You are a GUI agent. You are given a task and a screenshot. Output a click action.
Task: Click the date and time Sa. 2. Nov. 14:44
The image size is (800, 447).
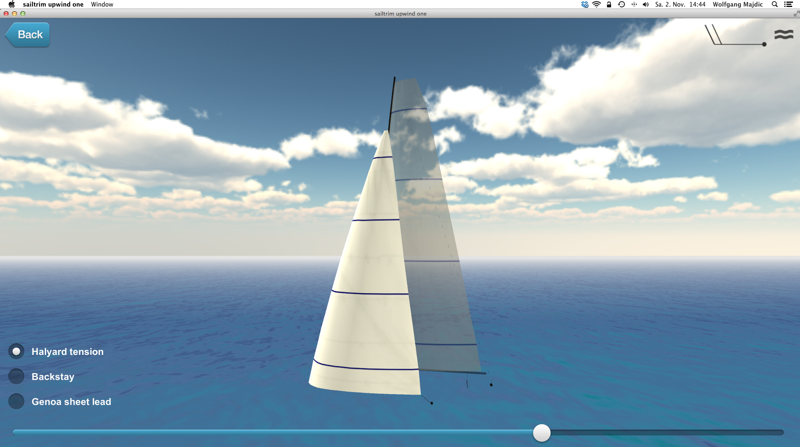[680, 4]
